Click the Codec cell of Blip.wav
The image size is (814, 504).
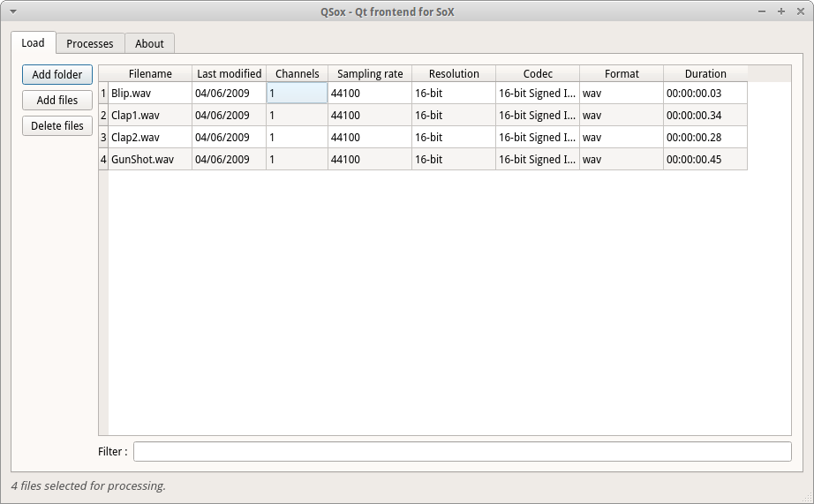(538, 94)
